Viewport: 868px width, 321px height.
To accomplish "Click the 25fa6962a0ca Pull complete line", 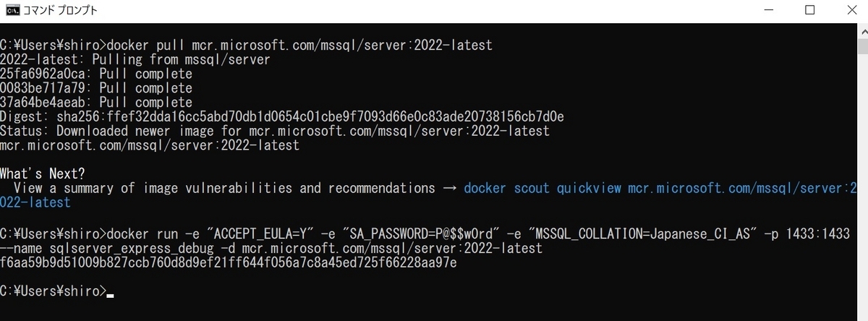I will pyautogui.click(x=96, y=74).
